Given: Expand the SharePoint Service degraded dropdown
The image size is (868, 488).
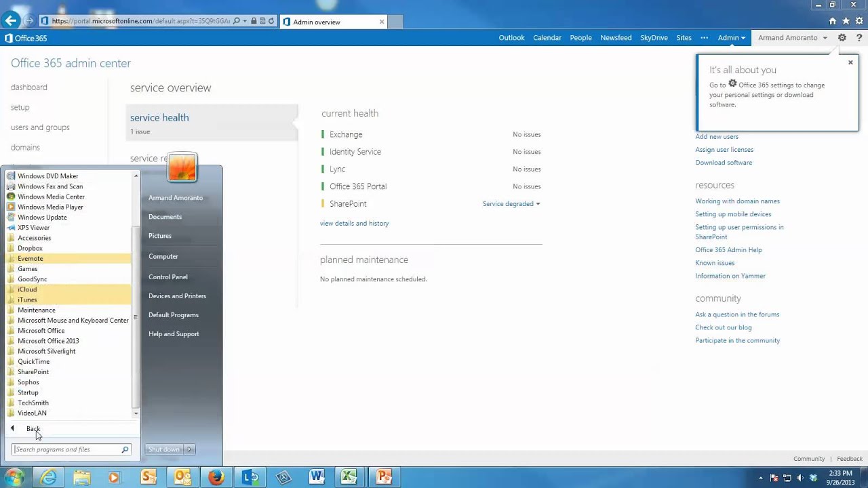Looking at the screenshot, I should [511, 204].
